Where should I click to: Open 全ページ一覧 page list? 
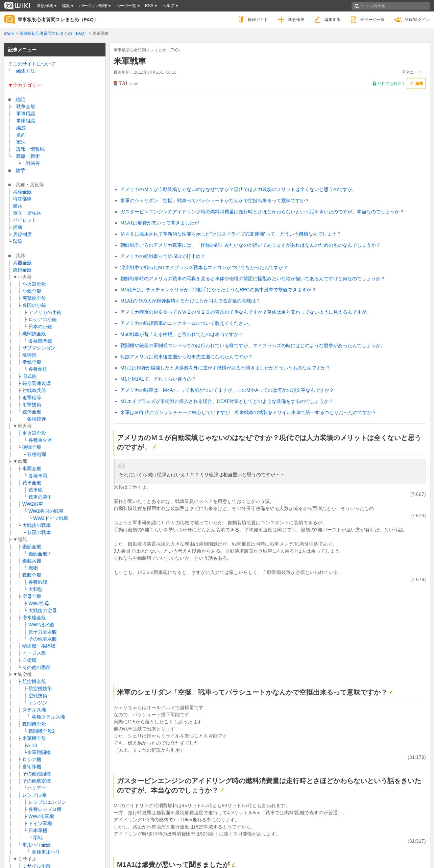point(368,20)
